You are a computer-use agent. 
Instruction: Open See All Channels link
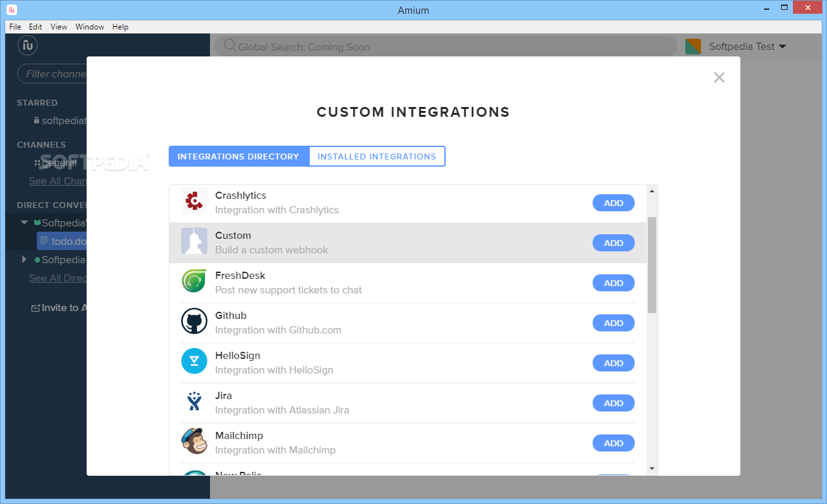click(x=58, y=181)
